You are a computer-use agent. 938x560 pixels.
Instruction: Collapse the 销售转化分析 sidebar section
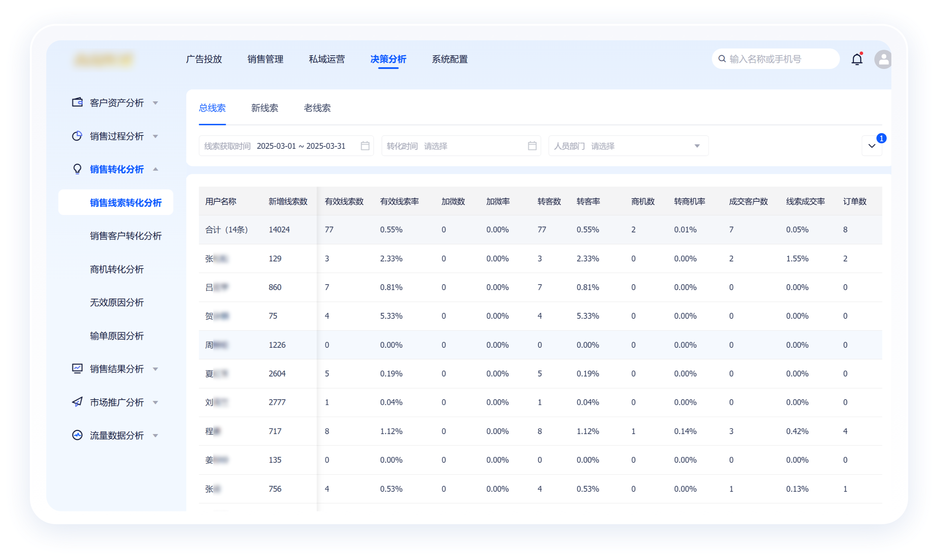point(156,169)
